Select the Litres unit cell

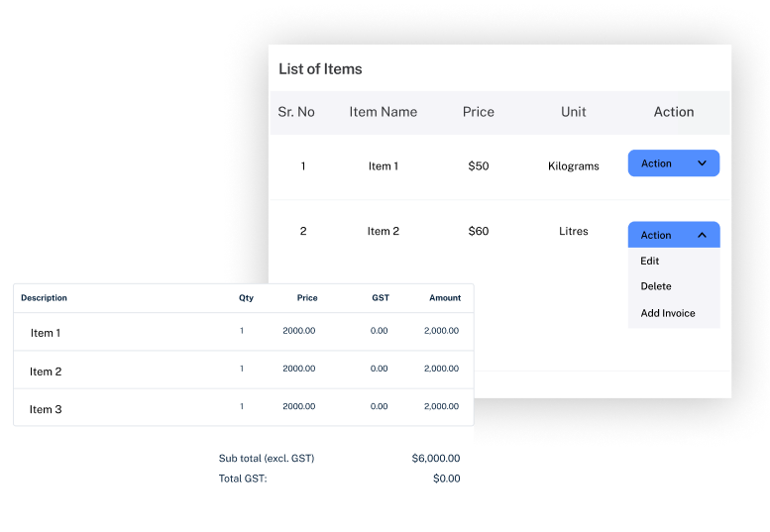[x=574, y=232]
